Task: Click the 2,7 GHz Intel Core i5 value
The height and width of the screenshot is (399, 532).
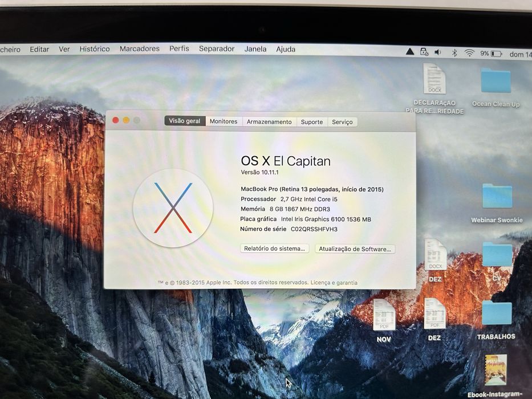Action: 308,199
